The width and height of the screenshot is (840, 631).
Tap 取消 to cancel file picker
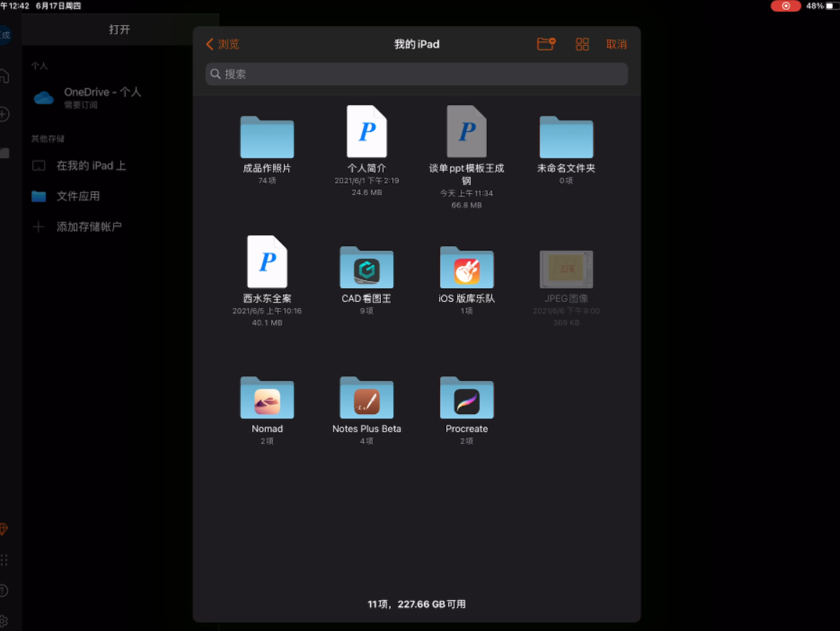click(616, 45)
